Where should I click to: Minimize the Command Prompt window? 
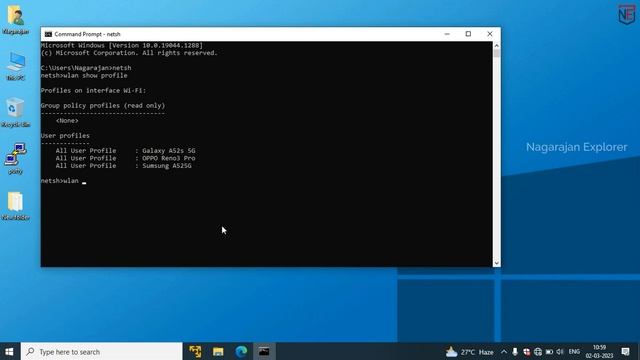click(447, 34)
